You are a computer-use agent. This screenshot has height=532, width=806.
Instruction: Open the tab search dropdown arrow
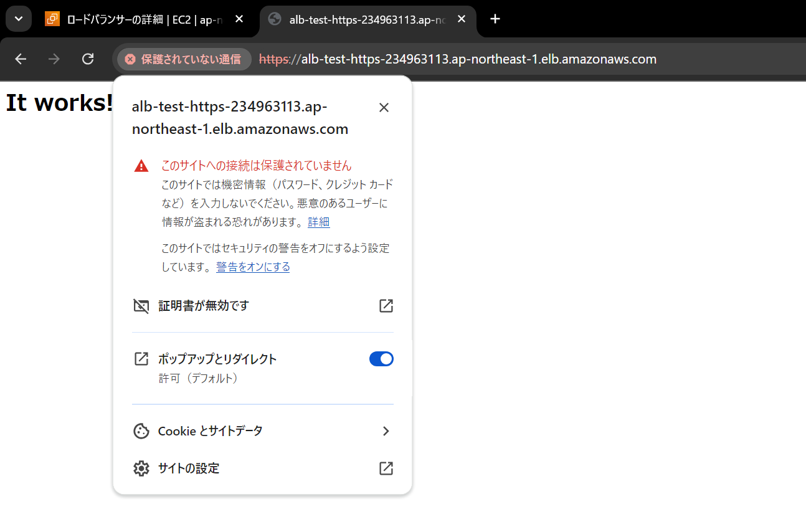tap(19, 19)
